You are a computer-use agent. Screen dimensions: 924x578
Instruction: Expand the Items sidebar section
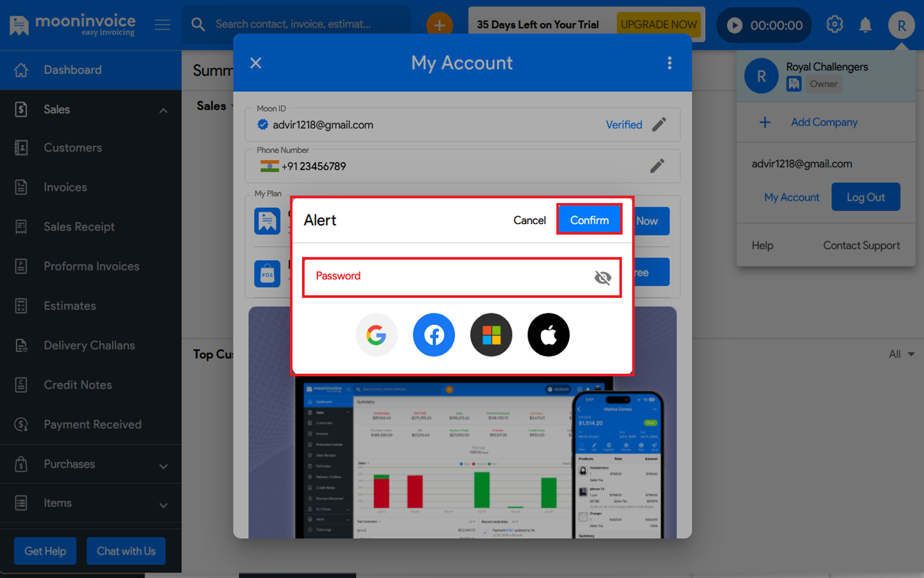164,505
